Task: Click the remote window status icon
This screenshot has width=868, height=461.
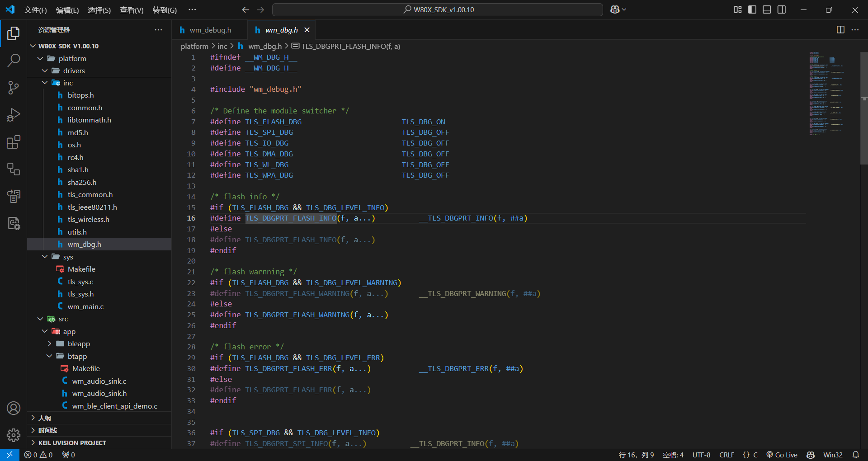Action: coord(9,455)
